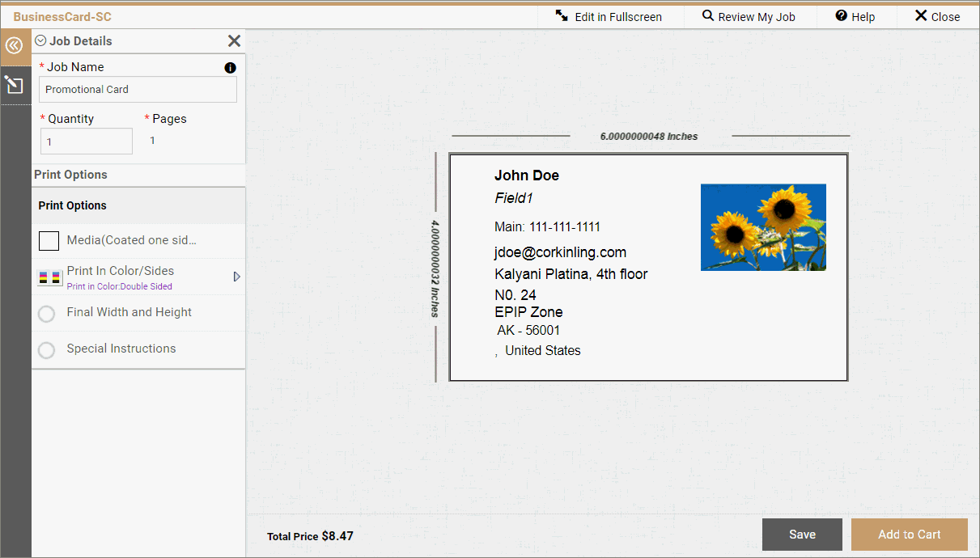Select the sunflower image on card
This screenshot has height=558, width=980.
pyautogui.click(x=763, y=227)
